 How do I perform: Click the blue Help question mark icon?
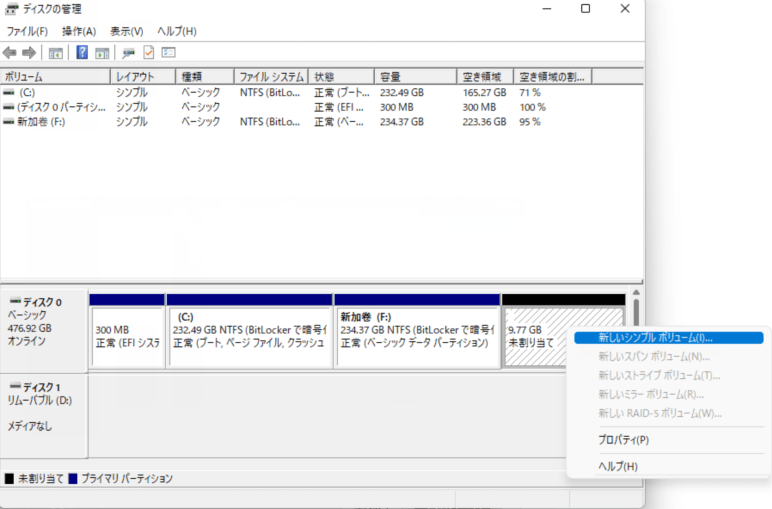(x=82, y=52)
